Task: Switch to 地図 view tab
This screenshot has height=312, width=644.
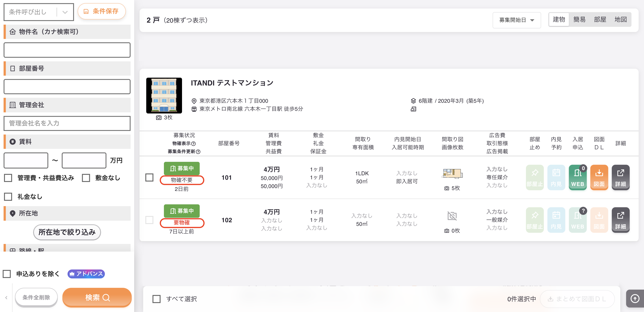Action: [x=621, y=19]
